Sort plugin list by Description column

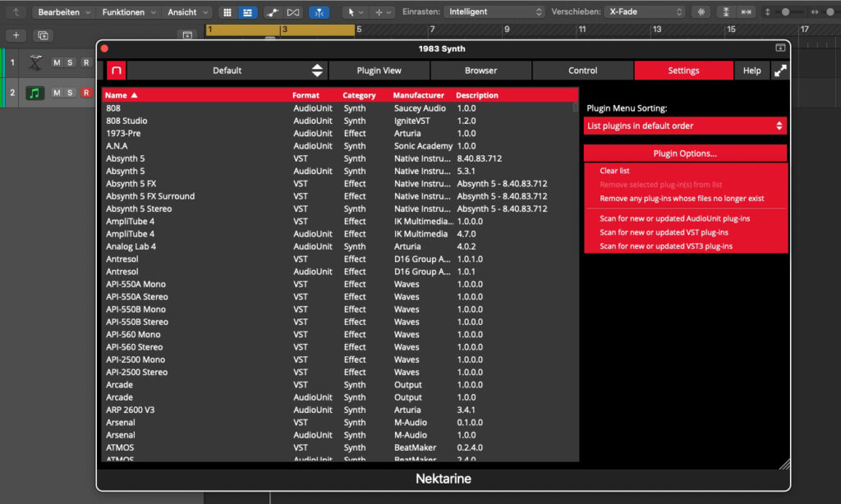click(x=477, y=95)
